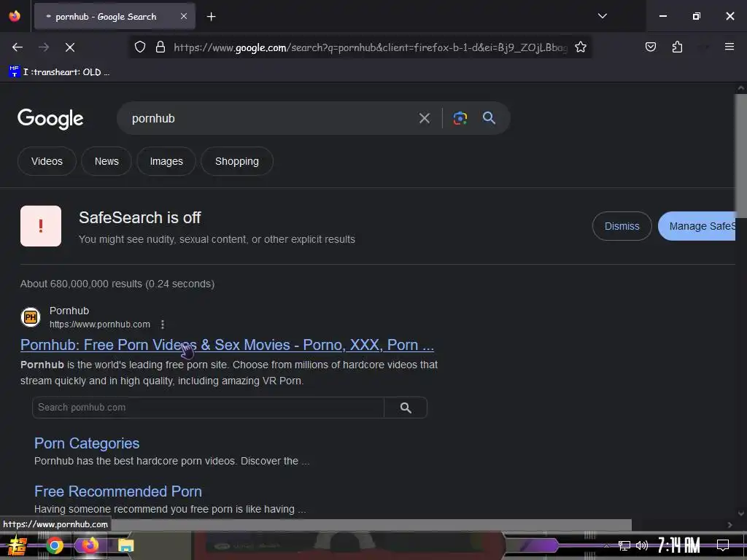747x560 pixels.
Task: Stop loading the page
Action: coord(69,47)
